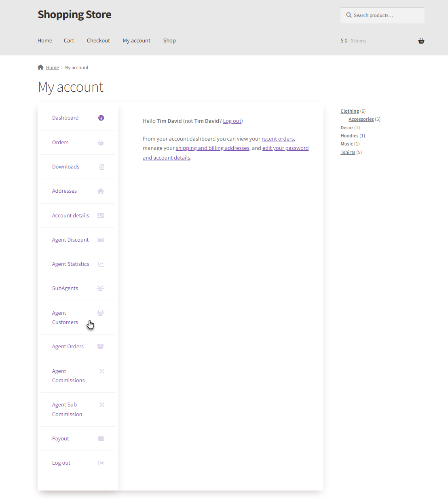Open My account in top navigation
Viewport: 448px width, 499px height.
pos(137,41)
